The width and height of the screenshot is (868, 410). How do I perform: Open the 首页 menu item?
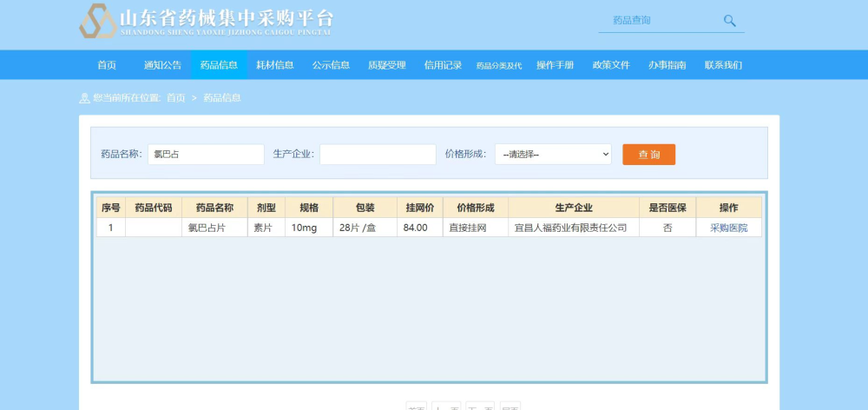pos(107,65)
